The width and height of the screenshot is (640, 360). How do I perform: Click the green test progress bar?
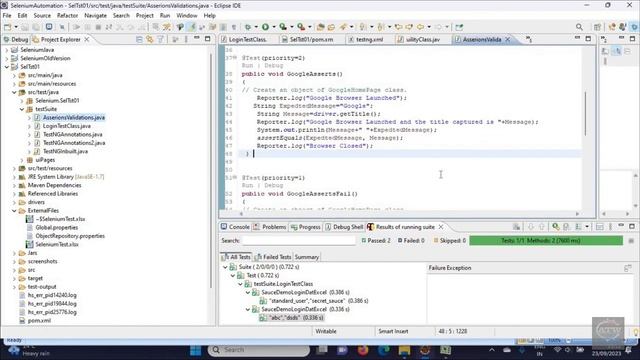coord(546,240)
